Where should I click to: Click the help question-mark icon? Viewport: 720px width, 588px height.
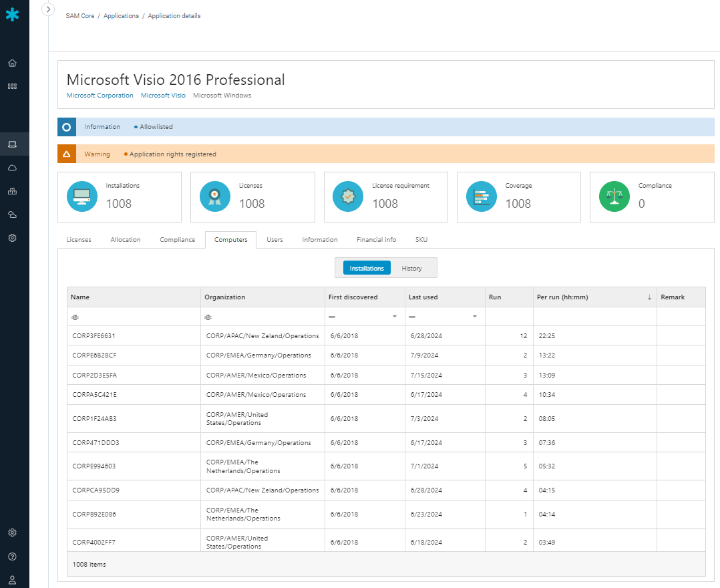tap(12, 556)
